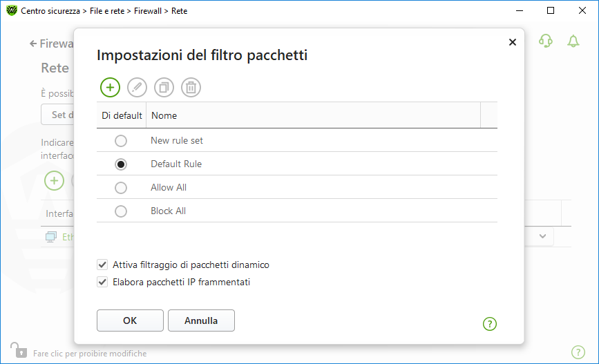Image resolution: width=599 pixels, height=364 pixels.
Task: Open support headset icon
Action: coord(546,41)
